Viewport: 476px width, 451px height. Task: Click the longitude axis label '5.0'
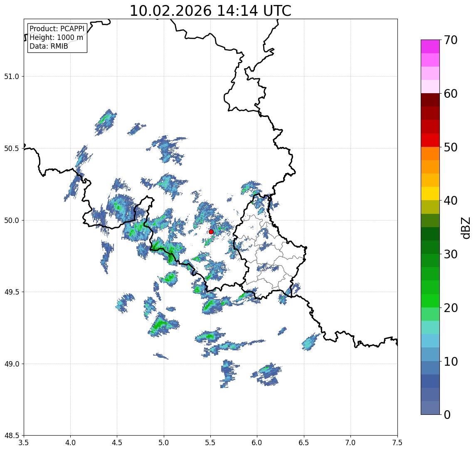pos(164,443)
